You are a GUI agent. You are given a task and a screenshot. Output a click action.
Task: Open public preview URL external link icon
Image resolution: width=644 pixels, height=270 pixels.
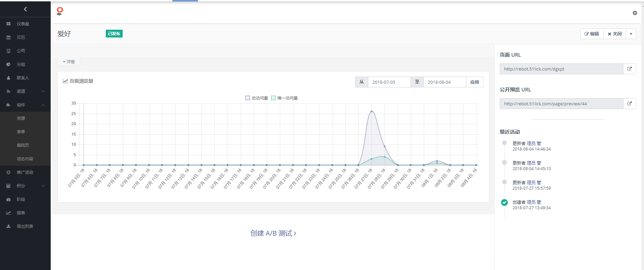[629, 104]
